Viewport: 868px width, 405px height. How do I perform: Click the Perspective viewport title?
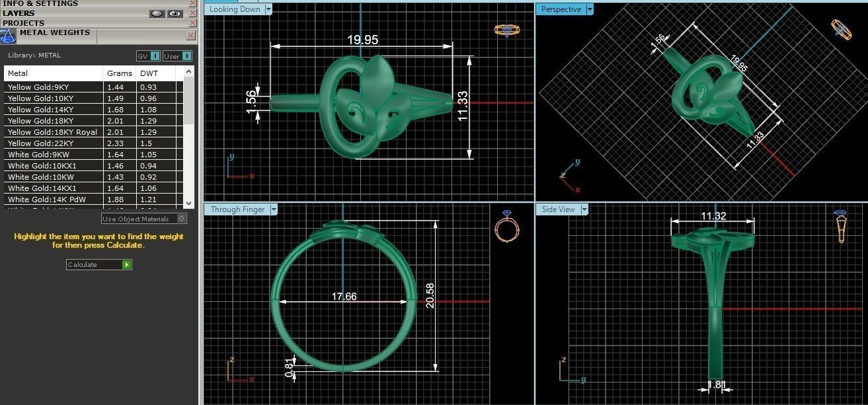(561, 9)
